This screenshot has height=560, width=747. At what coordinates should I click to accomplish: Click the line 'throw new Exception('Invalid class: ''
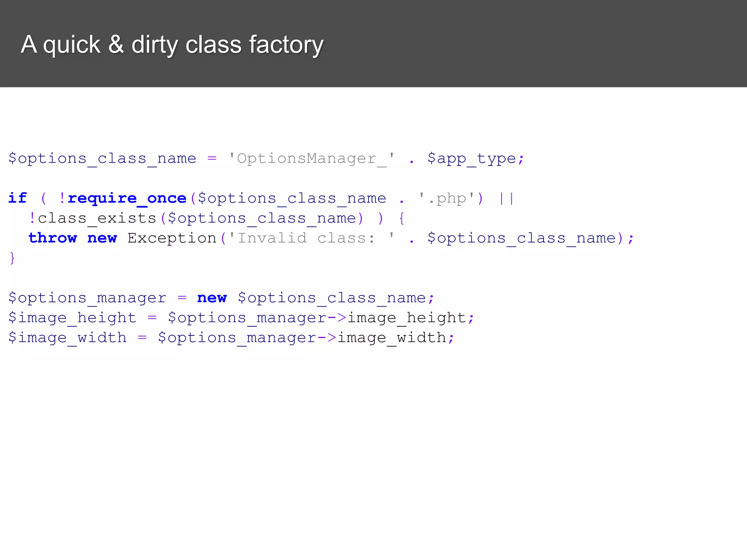pos(332,238)
